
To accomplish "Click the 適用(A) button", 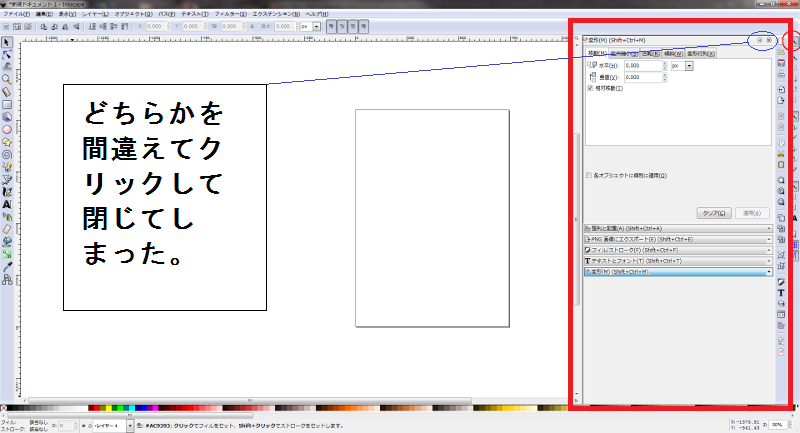I will (x=752, y=213).
